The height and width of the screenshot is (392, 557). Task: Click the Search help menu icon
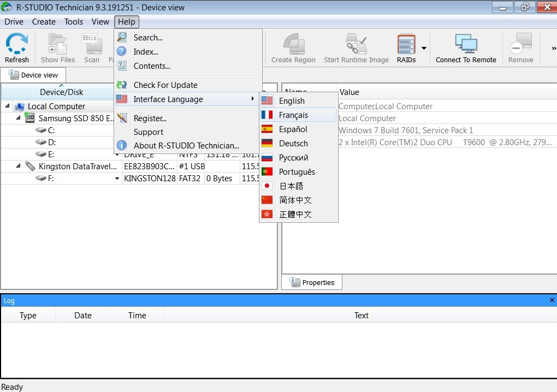[x=122, y=37]
